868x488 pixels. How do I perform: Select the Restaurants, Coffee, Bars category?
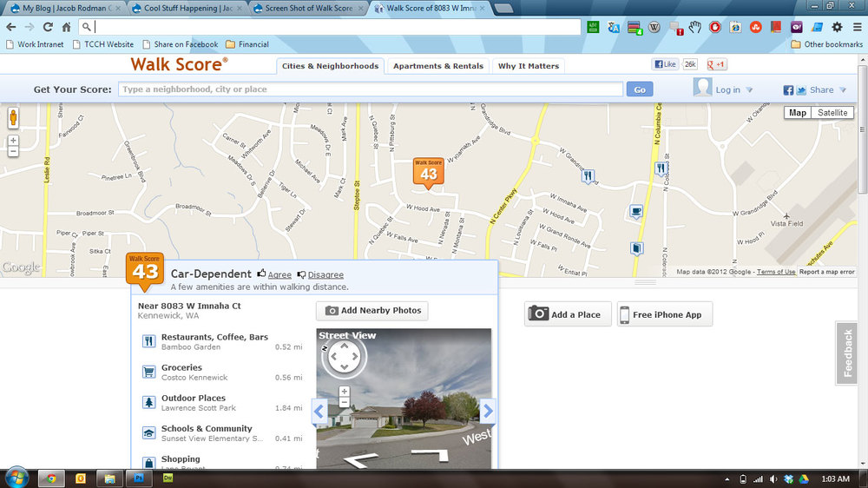[221, 341]
